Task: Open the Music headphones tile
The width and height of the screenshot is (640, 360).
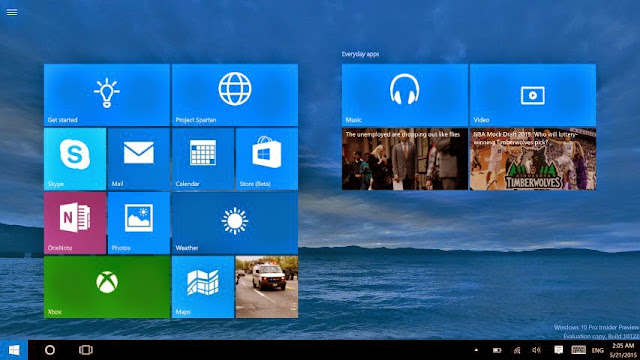Action: 405,95
